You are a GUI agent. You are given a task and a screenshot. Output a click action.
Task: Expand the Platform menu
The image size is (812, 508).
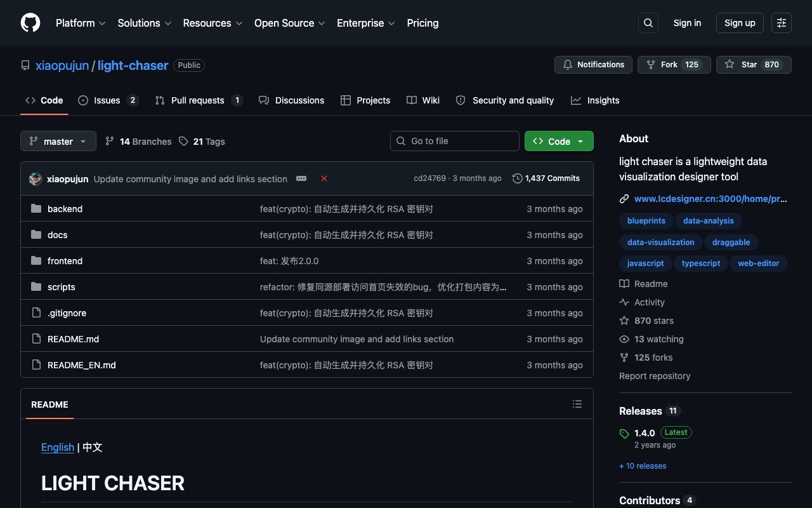pos(81,23)
